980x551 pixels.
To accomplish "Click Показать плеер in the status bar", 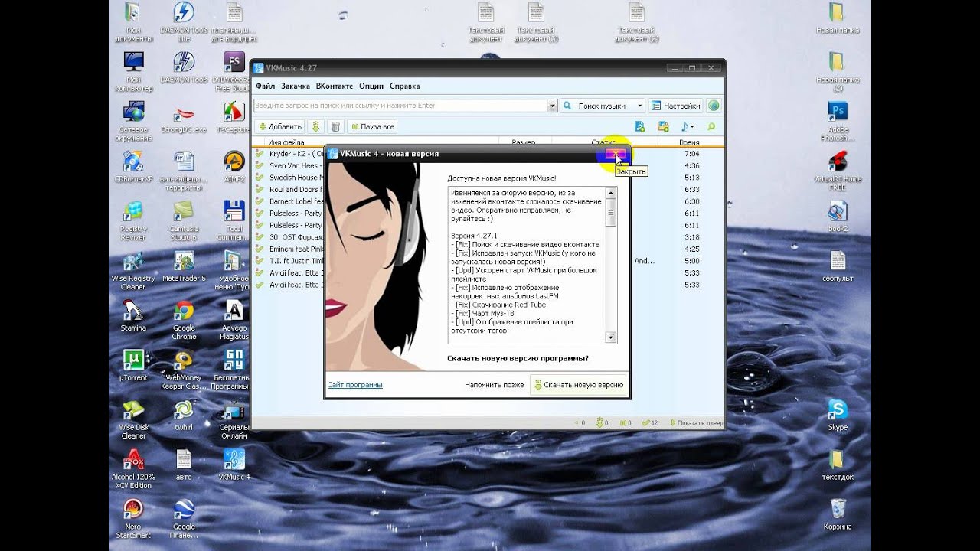I will 697,422.
